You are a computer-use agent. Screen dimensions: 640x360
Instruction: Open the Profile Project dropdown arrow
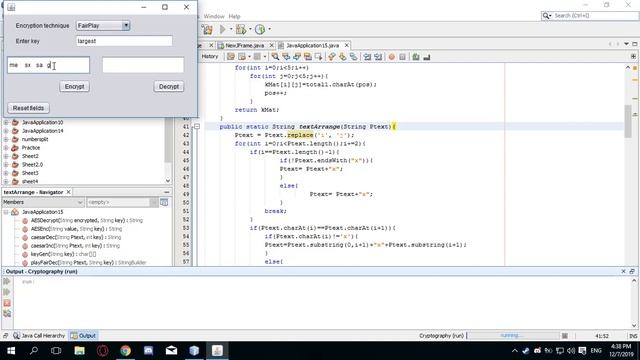[x=269, y=29]
